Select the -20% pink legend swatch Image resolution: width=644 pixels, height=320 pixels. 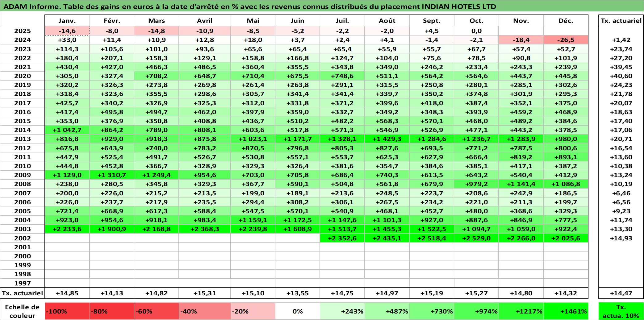(253, 311)
